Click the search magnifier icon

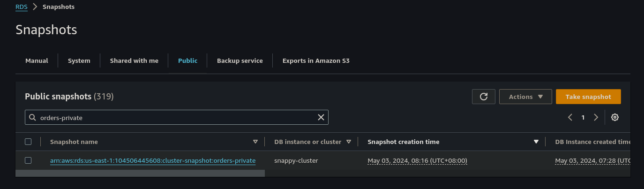pyautogui.click(x=32, y=118)
